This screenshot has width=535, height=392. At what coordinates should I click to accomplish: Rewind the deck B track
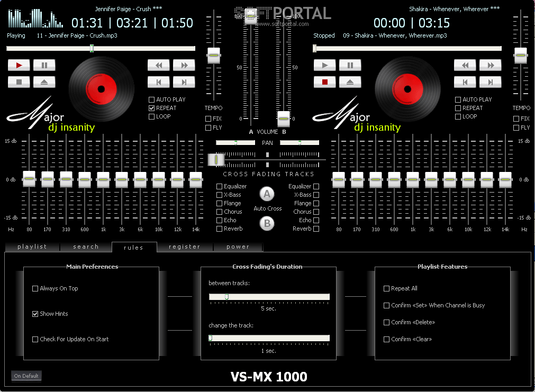tap(465, 65)
